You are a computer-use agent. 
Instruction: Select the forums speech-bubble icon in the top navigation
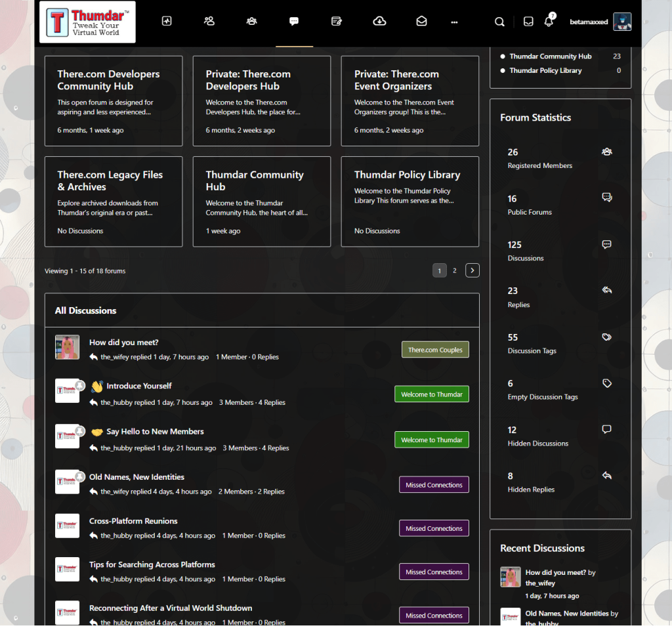(x=294, y=21)
